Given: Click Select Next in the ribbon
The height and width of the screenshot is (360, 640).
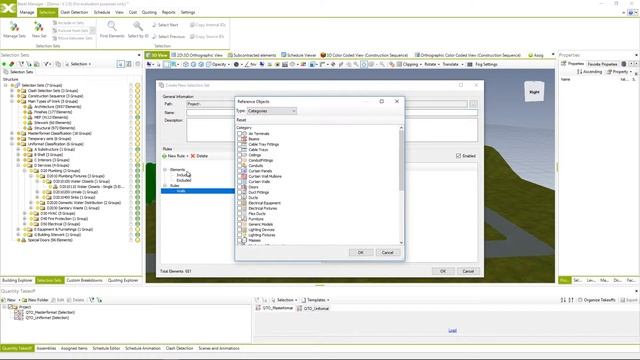Looking at the screenshot, I should pyautogui.click(x=165, y=25).
